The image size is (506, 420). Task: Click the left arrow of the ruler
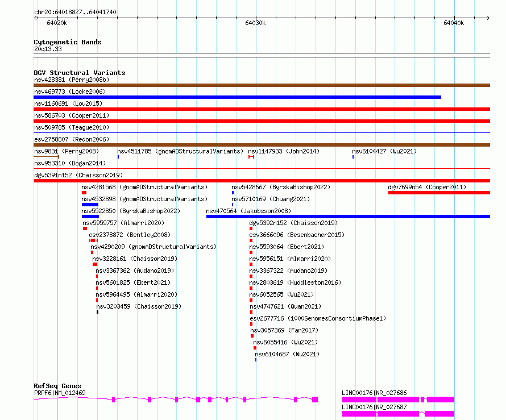coord(35,18)
